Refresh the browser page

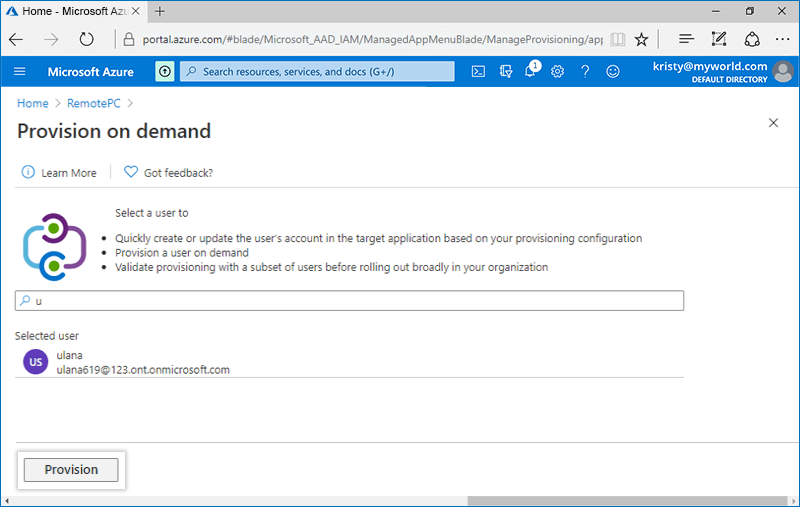pos(86,40)
